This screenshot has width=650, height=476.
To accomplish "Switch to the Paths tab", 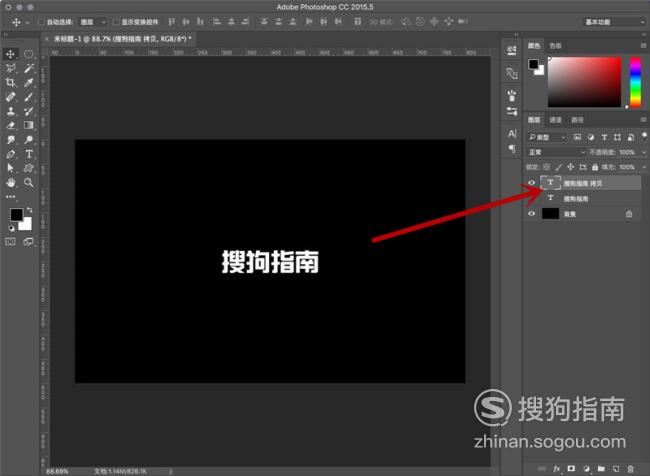I will [x=577, y=120].
